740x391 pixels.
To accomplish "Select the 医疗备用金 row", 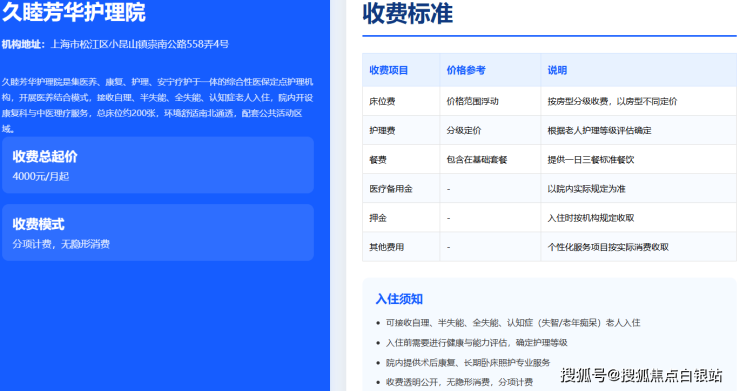I will tap(549, 189).
